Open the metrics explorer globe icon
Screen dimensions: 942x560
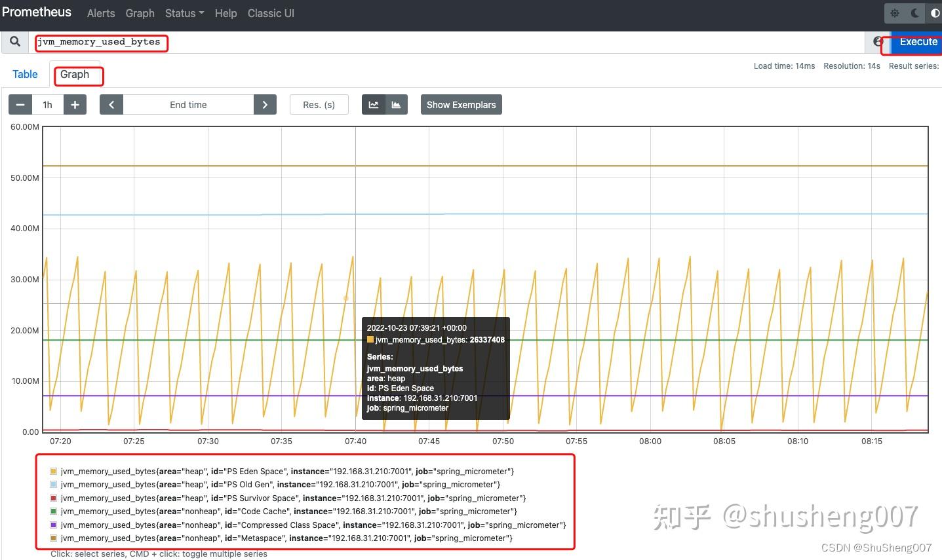(878, 41)
